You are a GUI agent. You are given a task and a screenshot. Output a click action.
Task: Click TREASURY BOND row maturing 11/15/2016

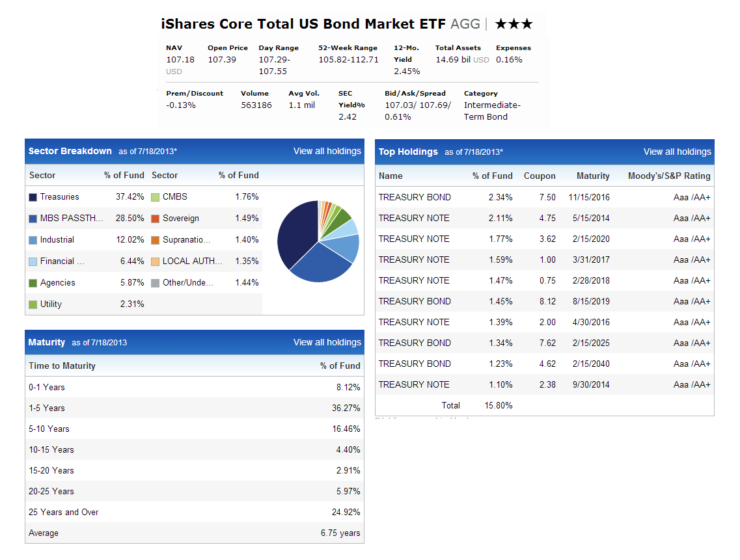pyautogui.click(x=544, y=197)
